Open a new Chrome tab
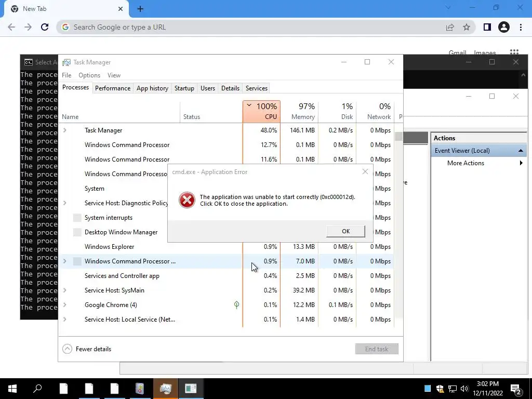The image size is (532, 399). [140, 9]
